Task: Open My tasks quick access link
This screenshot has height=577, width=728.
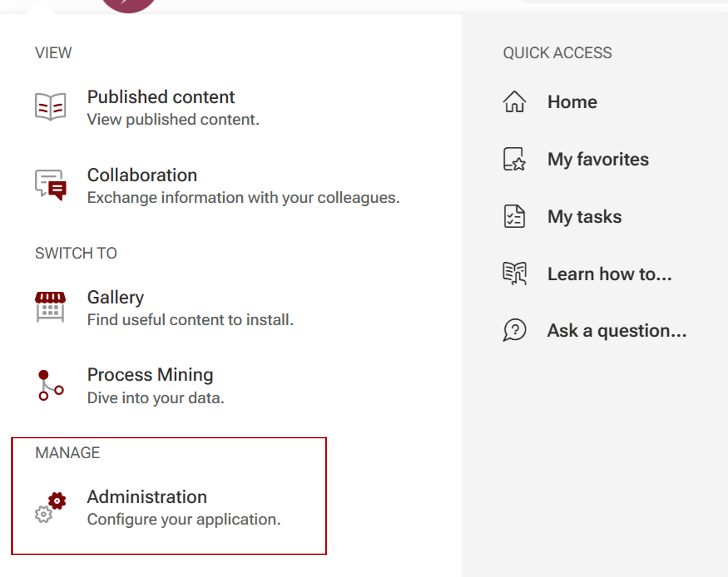Action: click(585, 217)
